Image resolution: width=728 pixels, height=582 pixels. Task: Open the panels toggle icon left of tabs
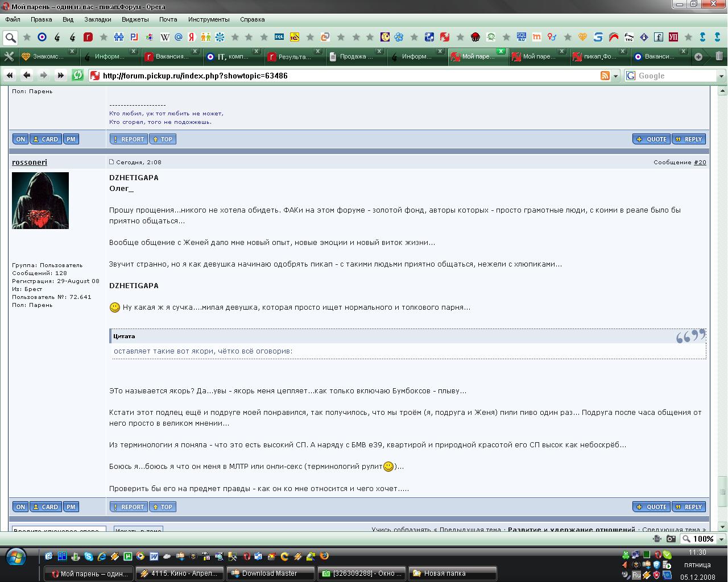[9, 56]
